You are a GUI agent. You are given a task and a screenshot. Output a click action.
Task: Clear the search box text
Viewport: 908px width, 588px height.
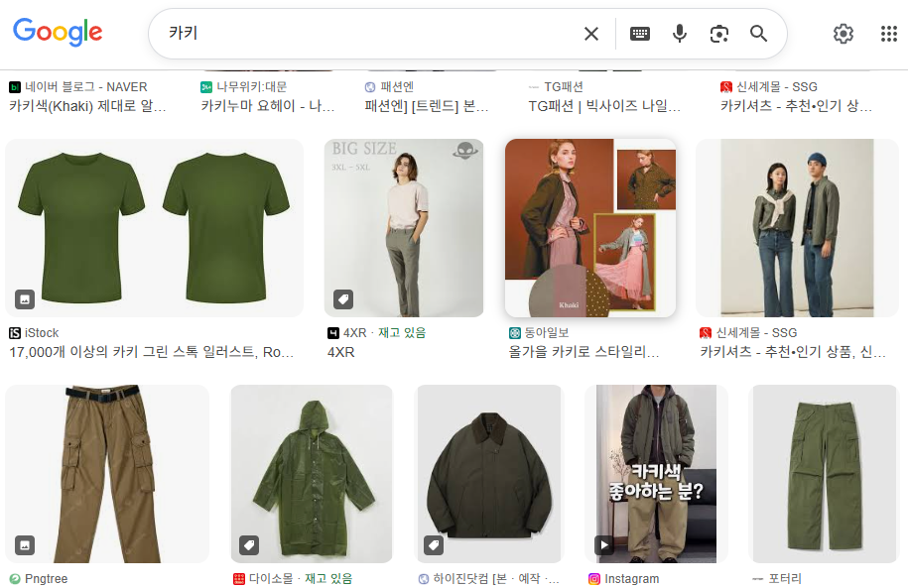[x=591, y=34]
